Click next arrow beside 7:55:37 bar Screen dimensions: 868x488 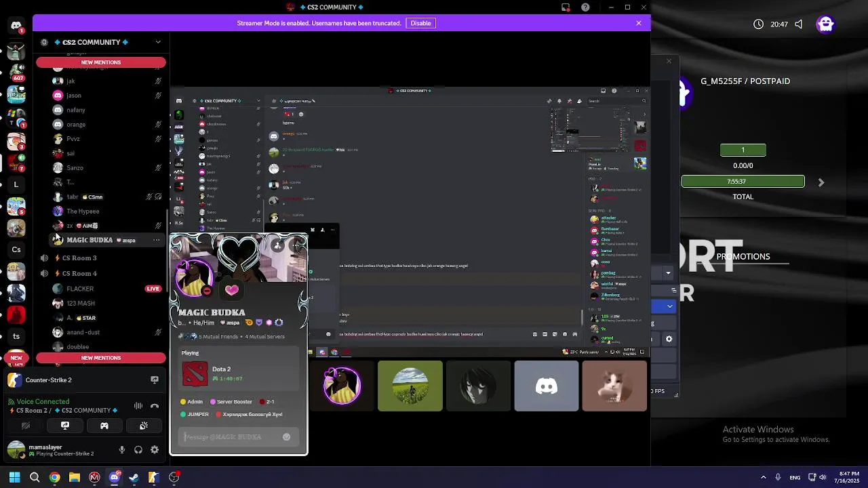(821, 182)
